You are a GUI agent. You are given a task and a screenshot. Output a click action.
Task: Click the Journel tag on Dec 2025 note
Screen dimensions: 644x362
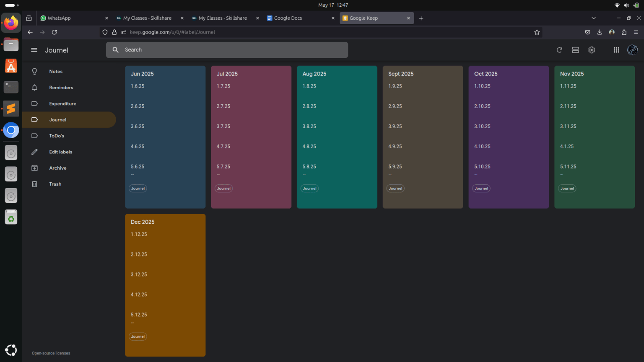(x=138, y=337)
